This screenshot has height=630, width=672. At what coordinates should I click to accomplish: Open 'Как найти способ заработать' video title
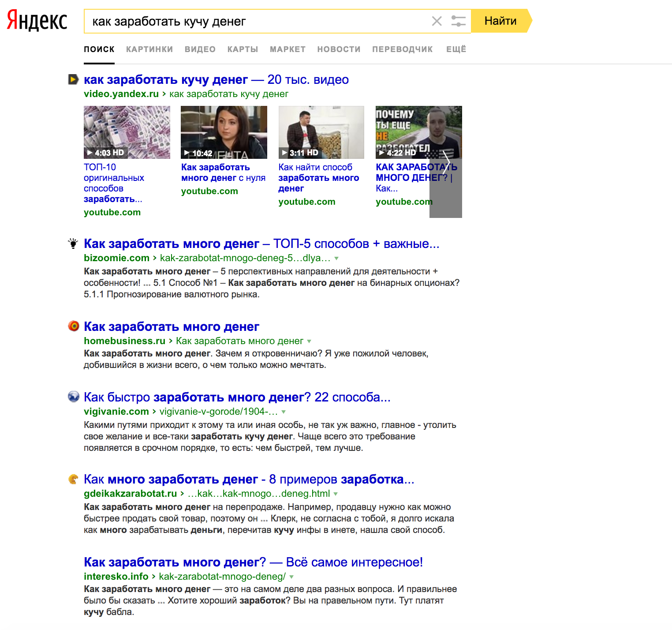pos(319,178)
